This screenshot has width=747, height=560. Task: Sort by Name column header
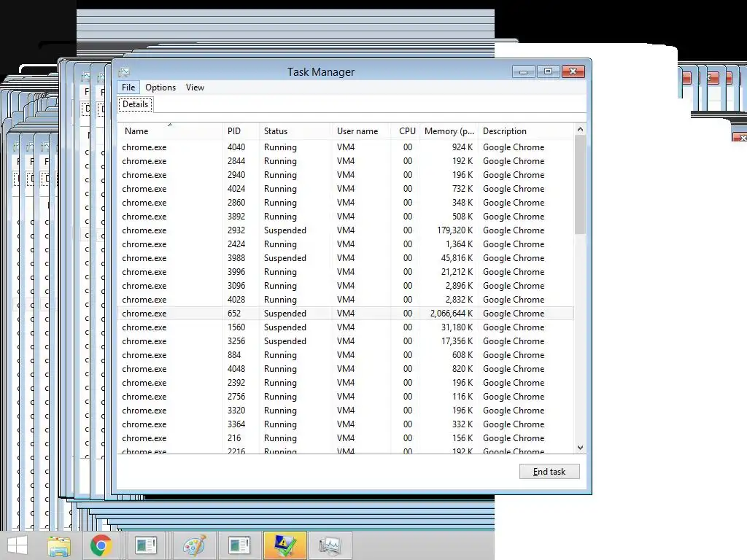point(170,131)
